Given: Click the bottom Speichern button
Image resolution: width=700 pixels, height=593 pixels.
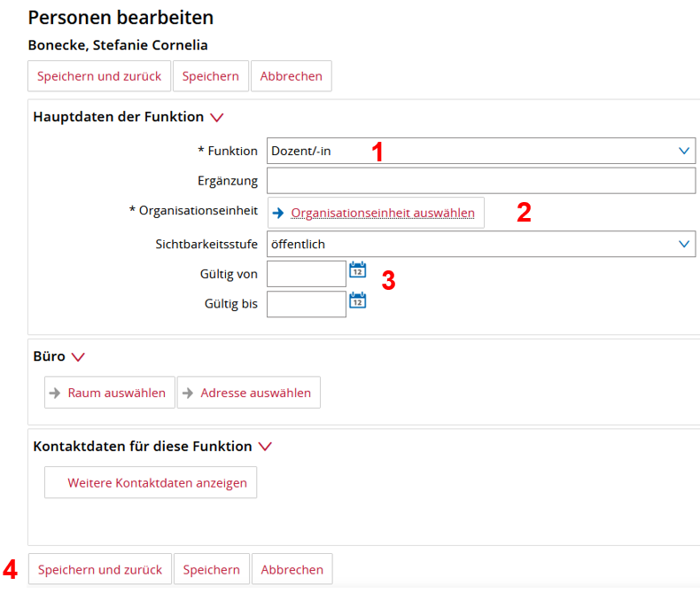Looking at the screenshot, I should pos(212,570).
